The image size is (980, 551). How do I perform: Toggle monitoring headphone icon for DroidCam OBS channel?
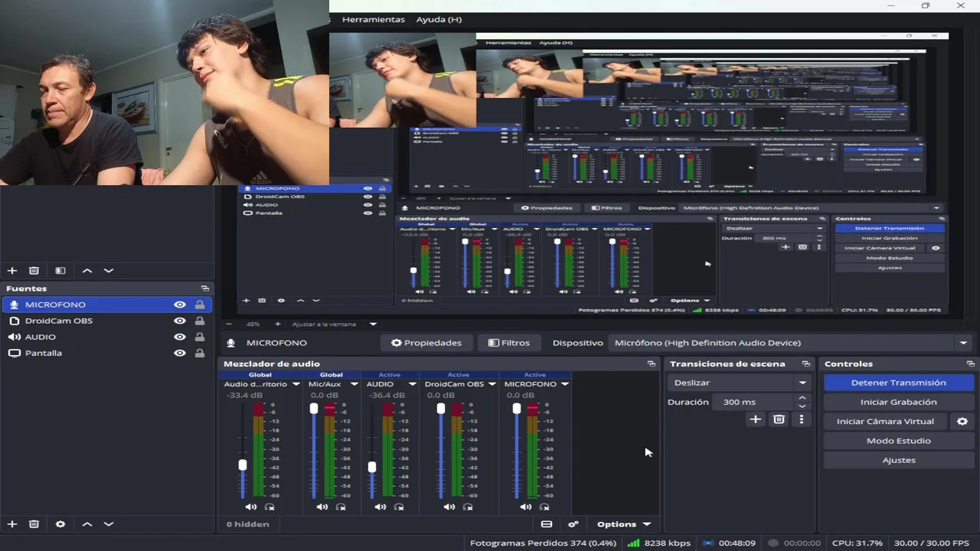click(468, 507)
